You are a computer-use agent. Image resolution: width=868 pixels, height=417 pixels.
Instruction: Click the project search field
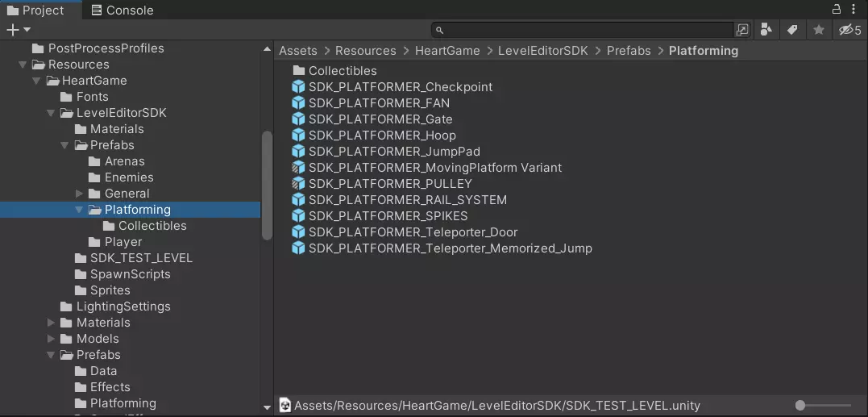pos(584,30)
